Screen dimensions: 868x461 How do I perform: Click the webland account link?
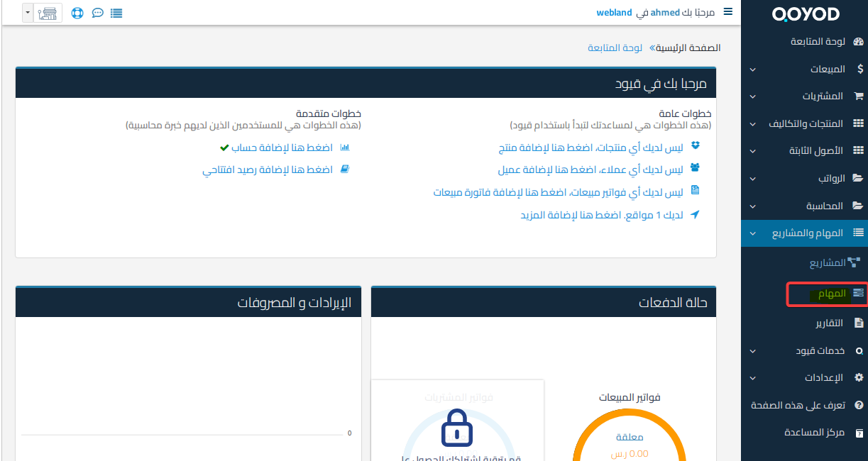point(613,12)
